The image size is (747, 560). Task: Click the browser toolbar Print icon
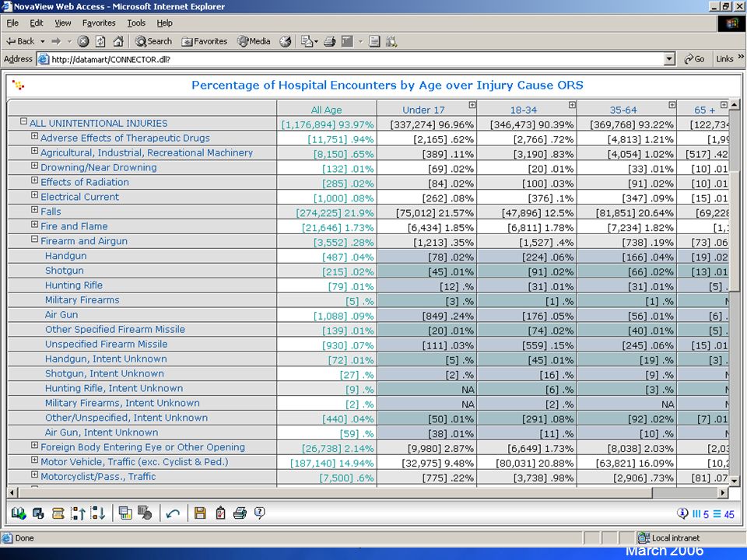click(x=330, y=41)
